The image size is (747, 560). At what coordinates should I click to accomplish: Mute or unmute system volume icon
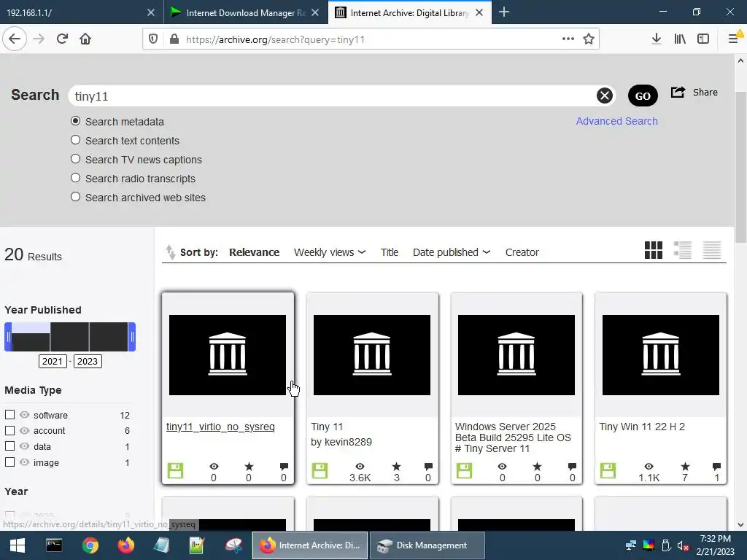(x=683, y=545)
